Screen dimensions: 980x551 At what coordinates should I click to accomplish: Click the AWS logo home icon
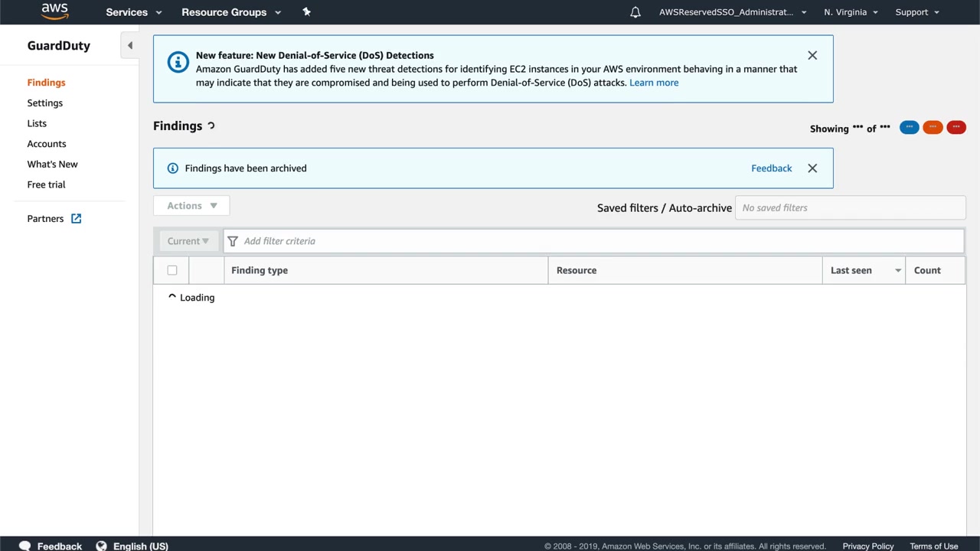tap(54, 11)
